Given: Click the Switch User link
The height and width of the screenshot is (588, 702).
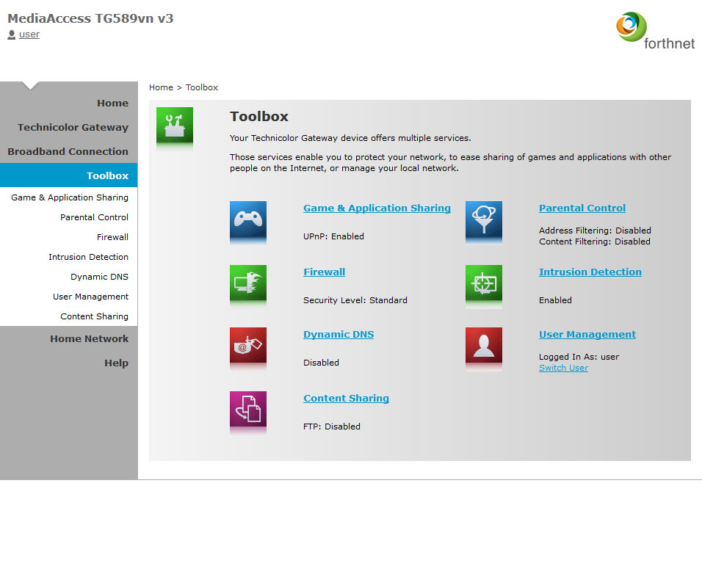Looking at the screenshot, I should pos(563,368).
